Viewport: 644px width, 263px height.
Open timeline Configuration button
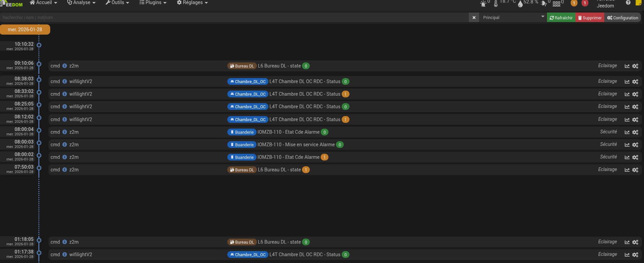[x=623, y=18]
